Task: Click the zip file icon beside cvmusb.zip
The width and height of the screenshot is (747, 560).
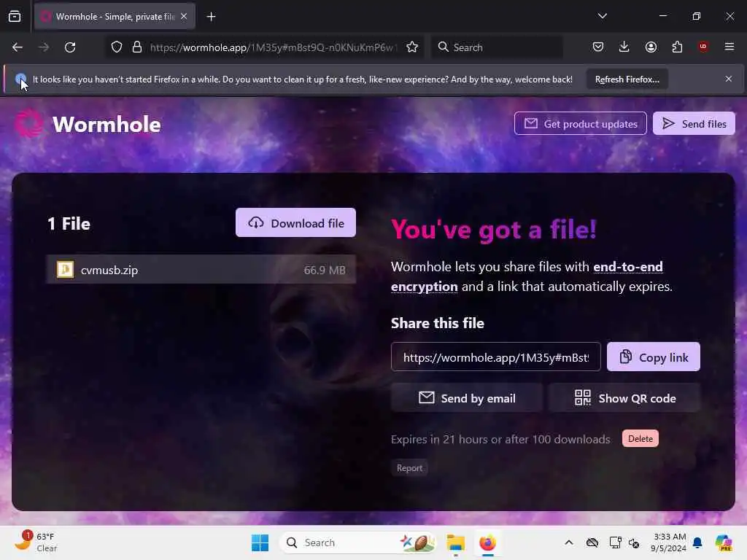Action: tap(65, 270)
